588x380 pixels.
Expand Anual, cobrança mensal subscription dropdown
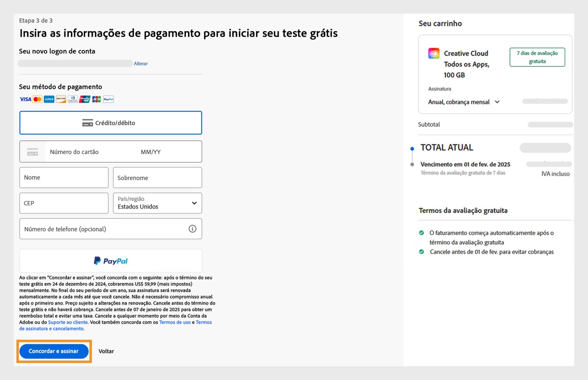tap(464, 102)
